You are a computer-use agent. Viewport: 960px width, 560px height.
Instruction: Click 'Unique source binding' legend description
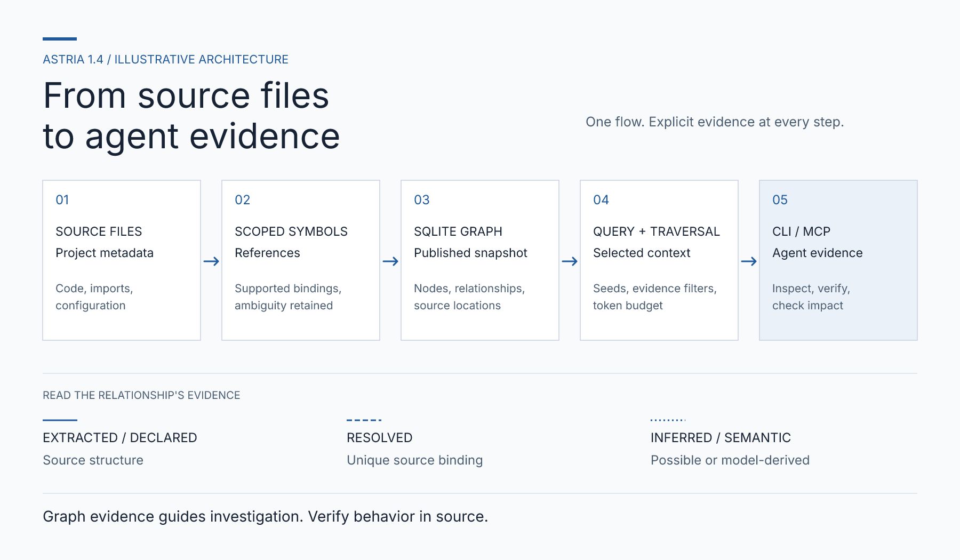click(x=414, y=460)
